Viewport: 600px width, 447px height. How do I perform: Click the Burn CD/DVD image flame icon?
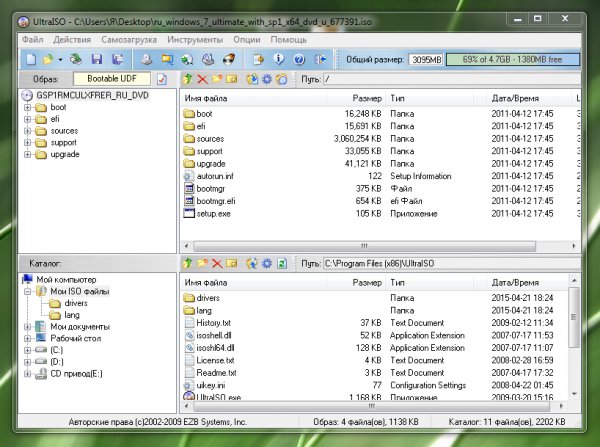229,59
